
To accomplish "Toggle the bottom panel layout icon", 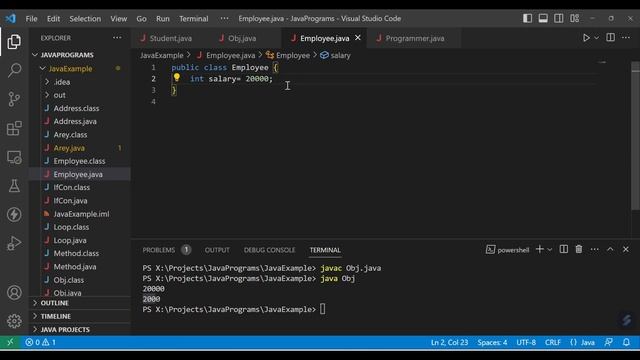I will (x=543, y=18).
